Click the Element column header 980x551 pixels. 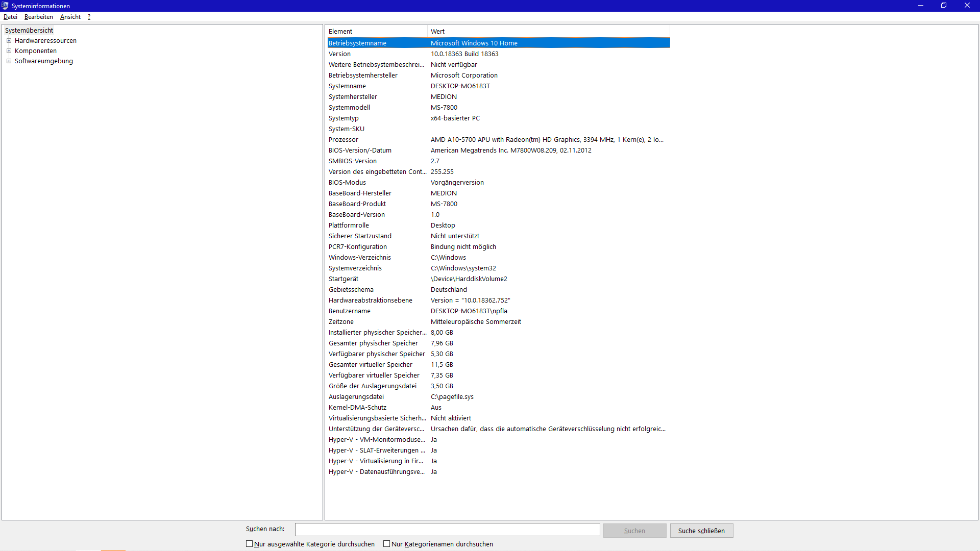pos(376,32)
